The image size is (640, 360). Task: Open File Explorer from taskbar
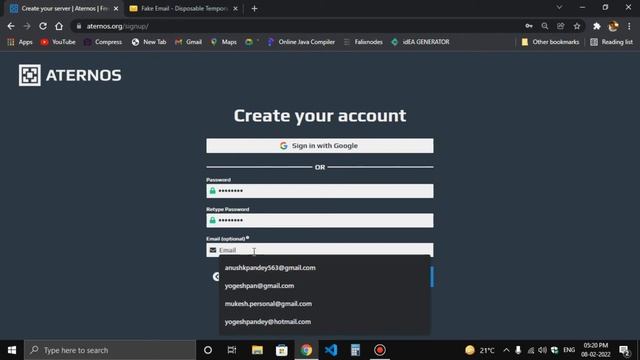click(x=257, y=350)
